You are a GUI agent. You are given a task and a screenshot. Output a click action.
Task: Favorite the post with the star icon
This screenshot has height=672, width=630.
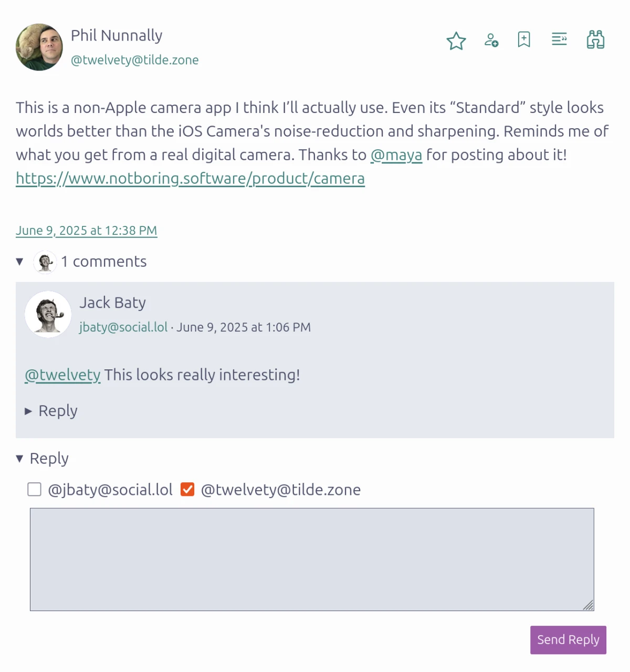click(456, 41)
